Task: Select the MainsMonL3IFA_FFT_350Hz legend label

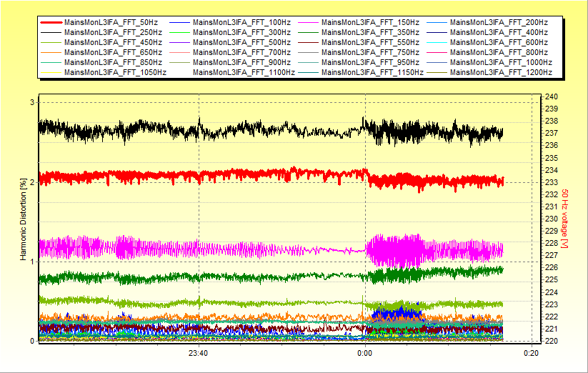Action: click(370, 33)
